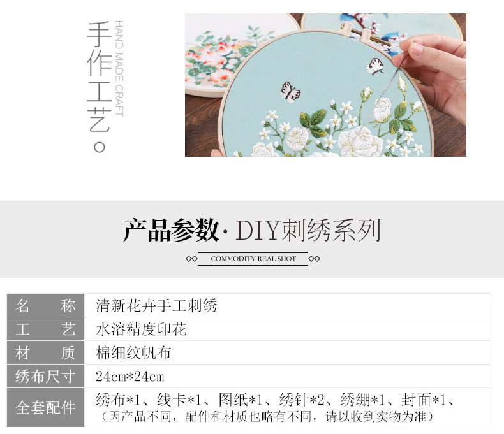
Task: Select the 产品参数 heading text
Action: pyautogui.click(x=172, y=230)
